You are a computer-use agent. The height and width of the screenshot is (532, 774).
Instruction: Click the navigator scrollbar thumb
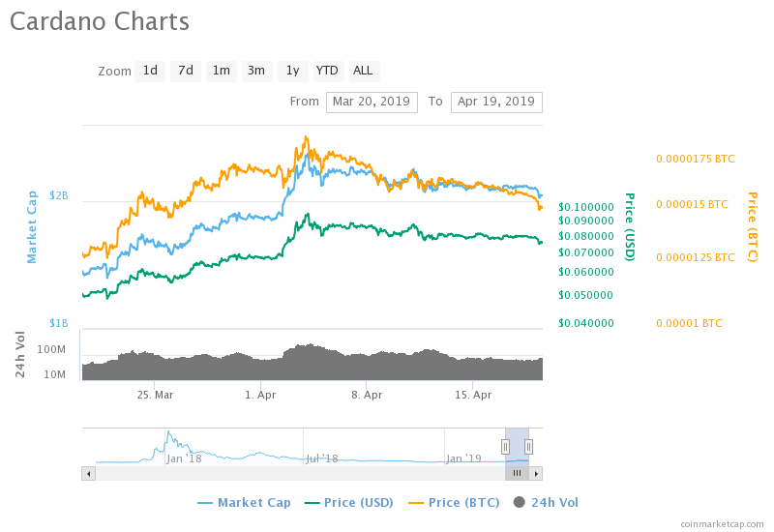517,474
